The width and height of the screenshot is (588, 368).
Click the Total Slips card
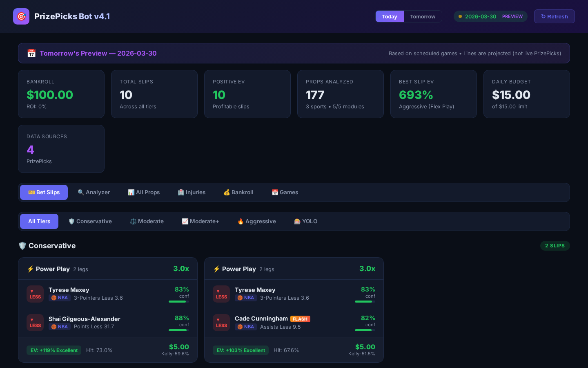tap(154, 94)
